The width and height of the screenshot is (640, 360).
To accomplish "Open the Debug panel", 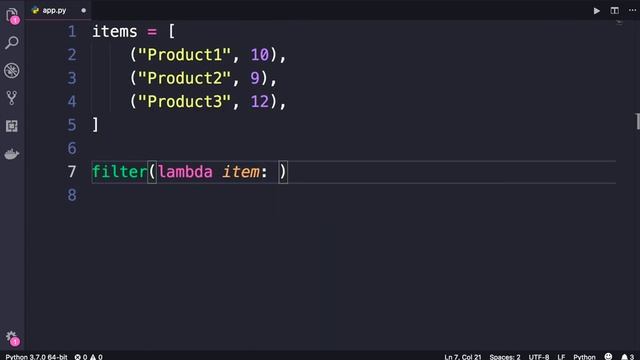I will click(x=12, y=70).
